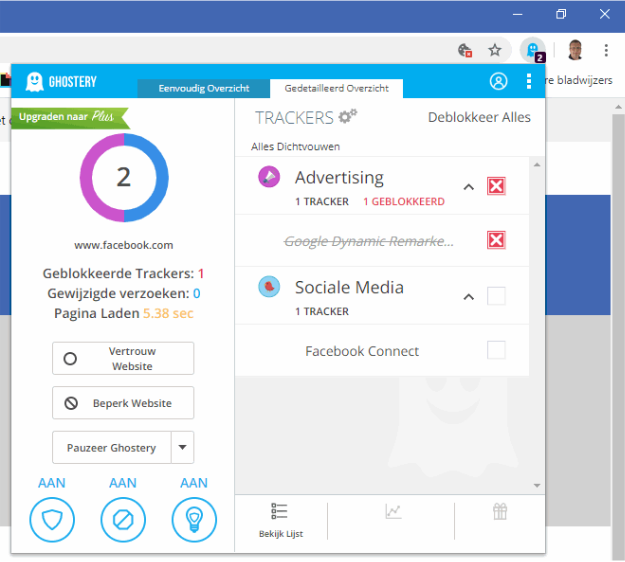Click the Geblokkeerde Trackers: 1 text
Image resolution: width=625 pixels, height=562 pixels.
123,273
